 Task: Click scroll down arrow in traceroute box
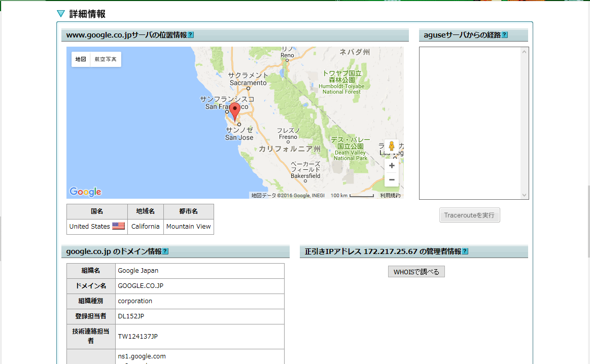524,195
